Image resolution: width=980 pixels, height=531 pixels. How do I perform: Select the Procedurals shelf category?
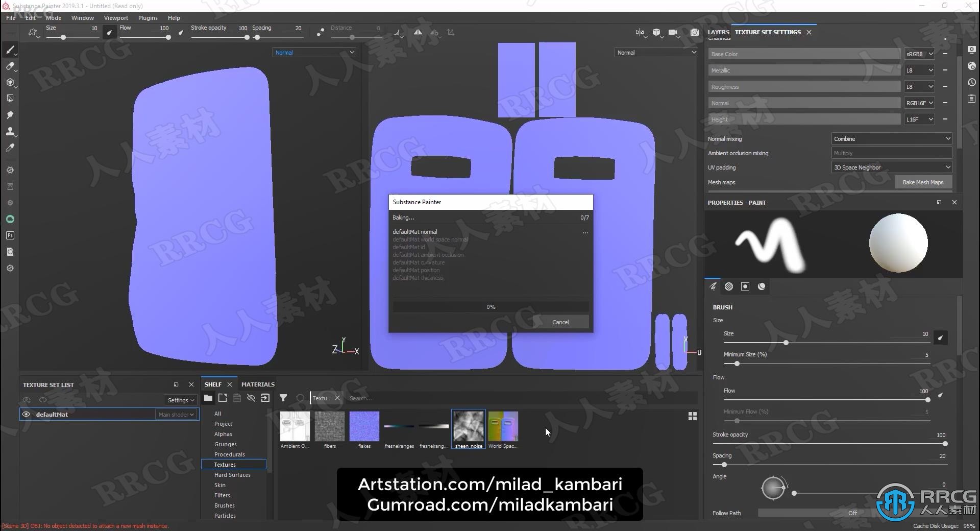tap(230, 454)
